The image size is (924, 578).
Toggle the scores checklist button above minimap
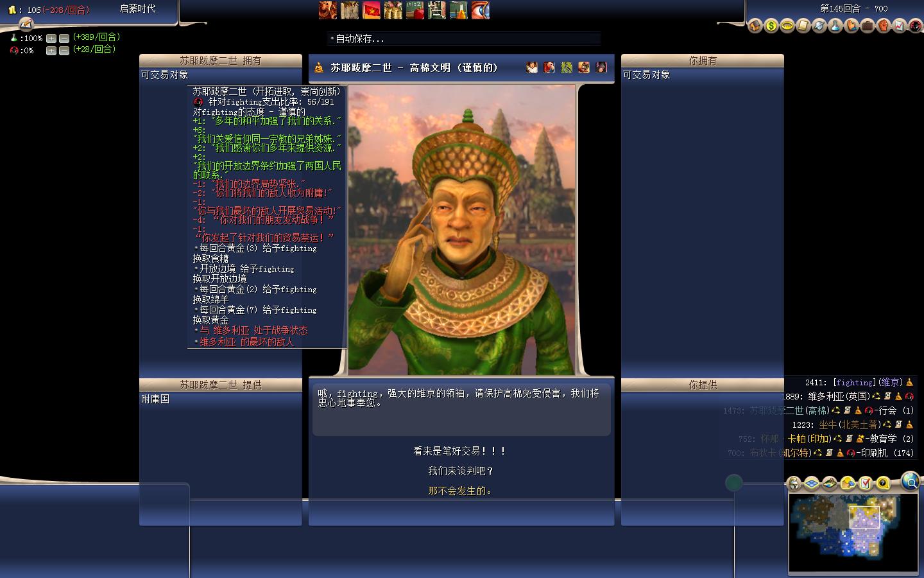coord(866,483)
